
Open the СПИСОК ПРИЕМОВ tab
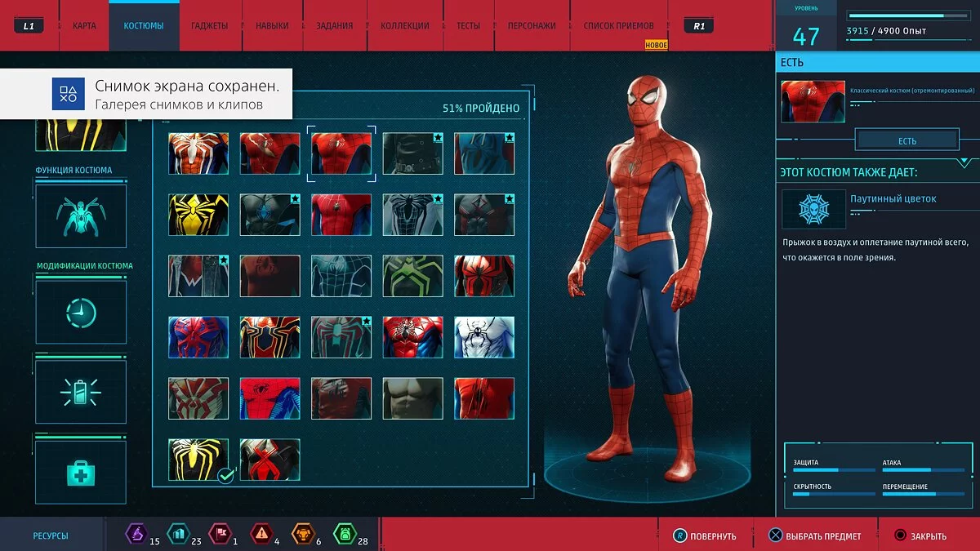click(x=619, y=25)
